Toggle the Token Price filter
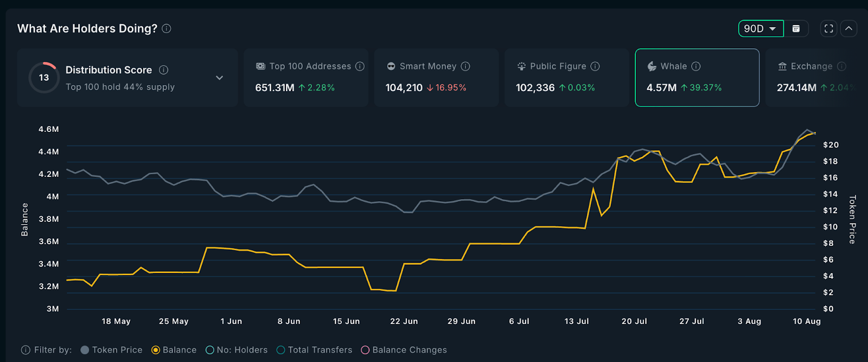The image size is (868, 362). click(111, 350)
